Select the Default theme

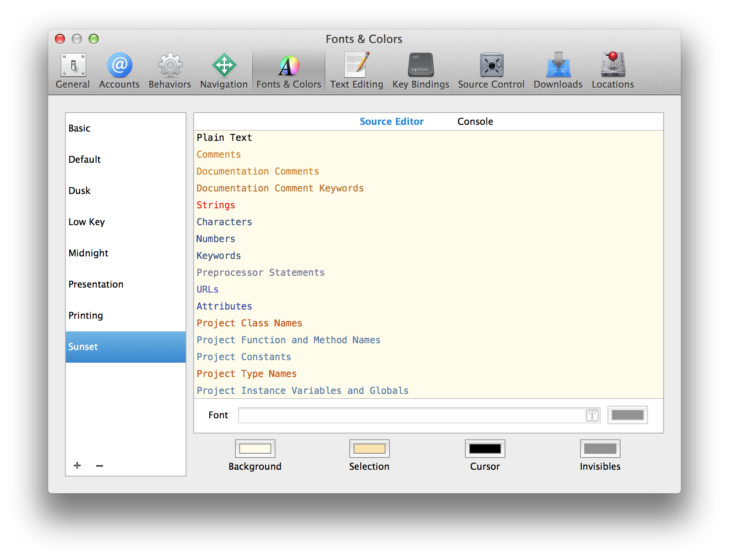(x=126, y=159)
